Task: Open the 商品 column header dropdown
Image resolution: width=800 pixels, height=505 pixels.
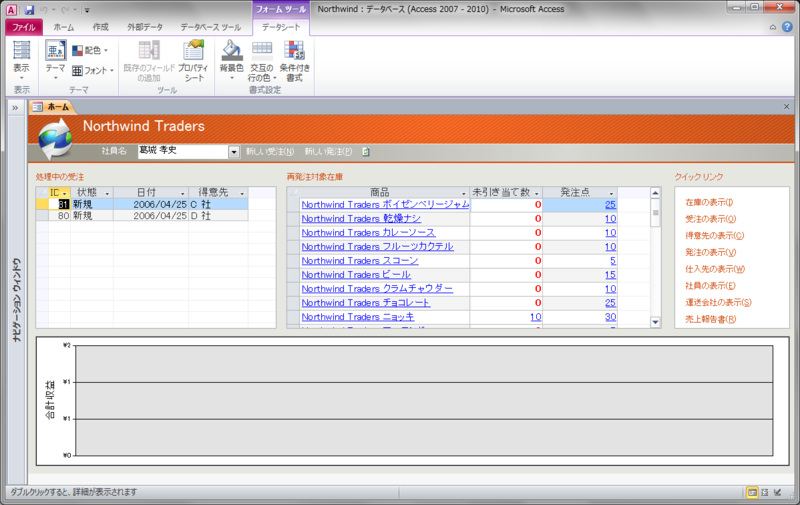Action: coord(464,193)
